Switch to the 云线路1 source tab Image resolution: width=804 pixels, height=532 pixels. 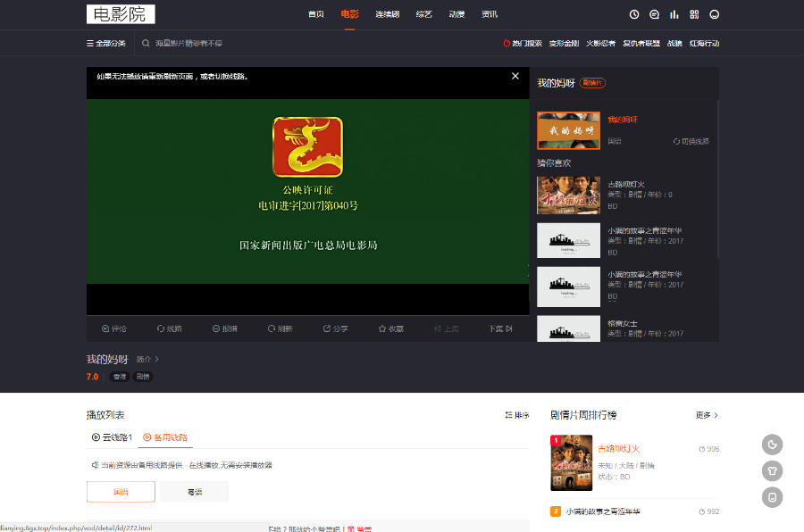click(112, 437)
